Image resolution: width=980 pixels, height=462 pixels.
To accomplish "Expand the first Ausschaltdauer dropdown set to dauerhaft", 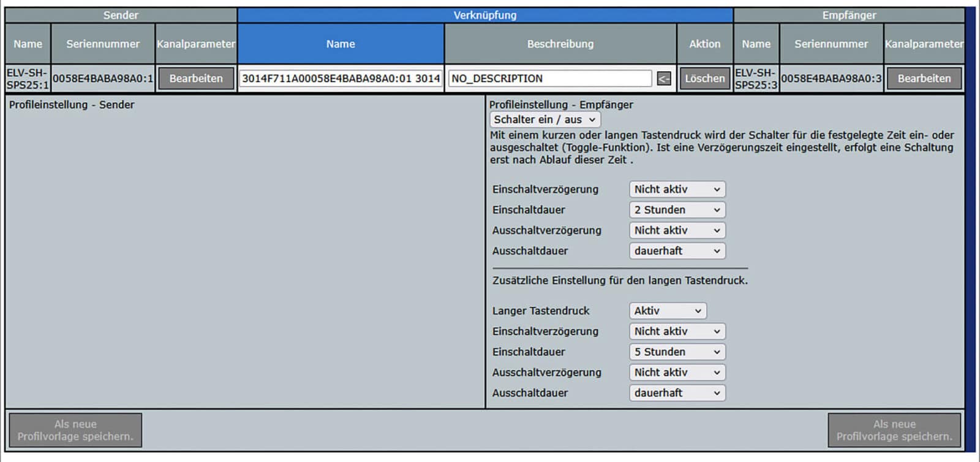I will (677, 251).
